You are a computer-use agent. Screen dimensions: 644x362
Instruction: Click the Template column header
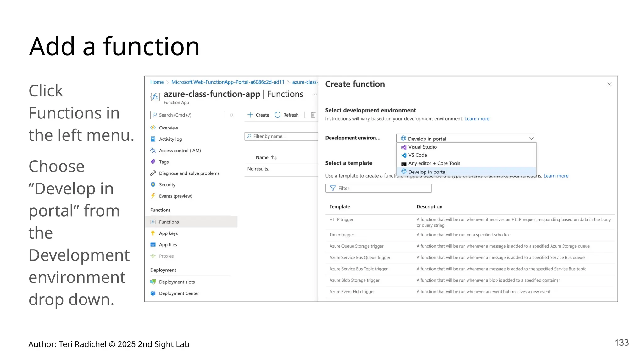340,206
